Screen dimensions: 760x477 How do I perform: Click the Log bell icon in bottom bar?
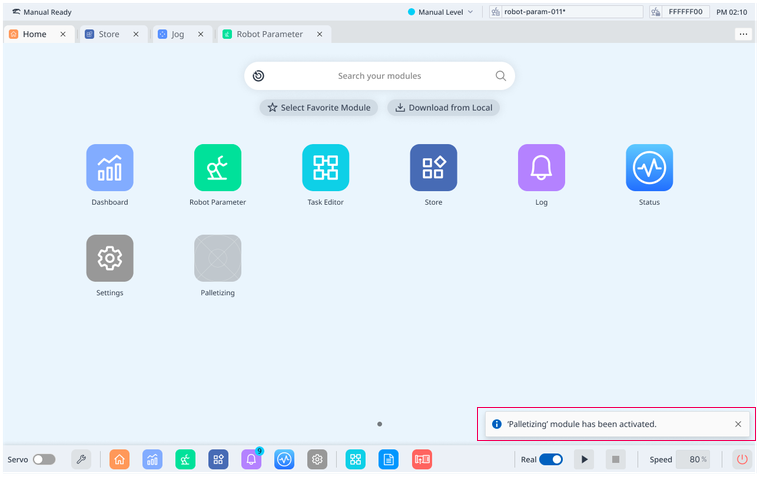point(251,460)
